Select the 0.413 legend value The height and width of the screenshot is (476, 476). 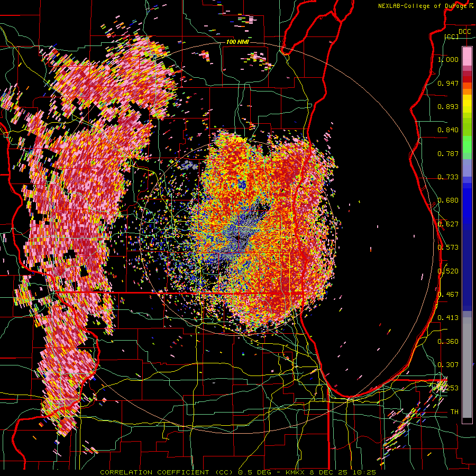pos(448,318)
